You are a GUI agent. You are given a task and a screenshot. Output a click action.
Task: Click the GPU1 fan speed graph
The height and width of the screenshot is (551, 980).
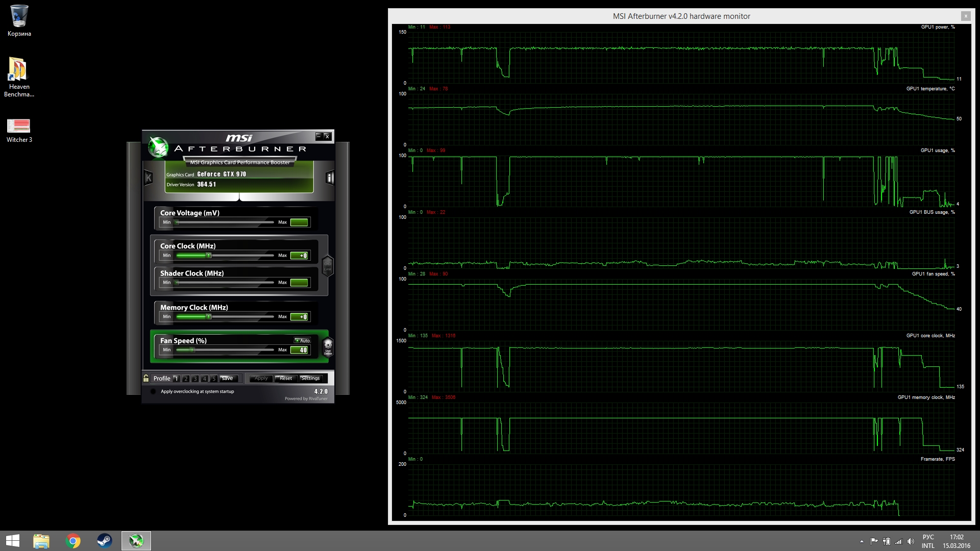coord(681,305)
